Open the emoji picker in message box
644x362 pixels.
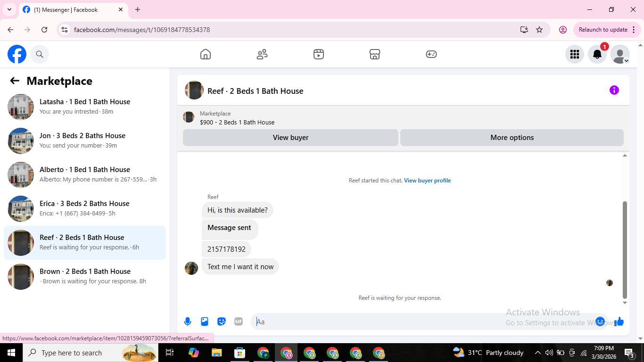600,321
